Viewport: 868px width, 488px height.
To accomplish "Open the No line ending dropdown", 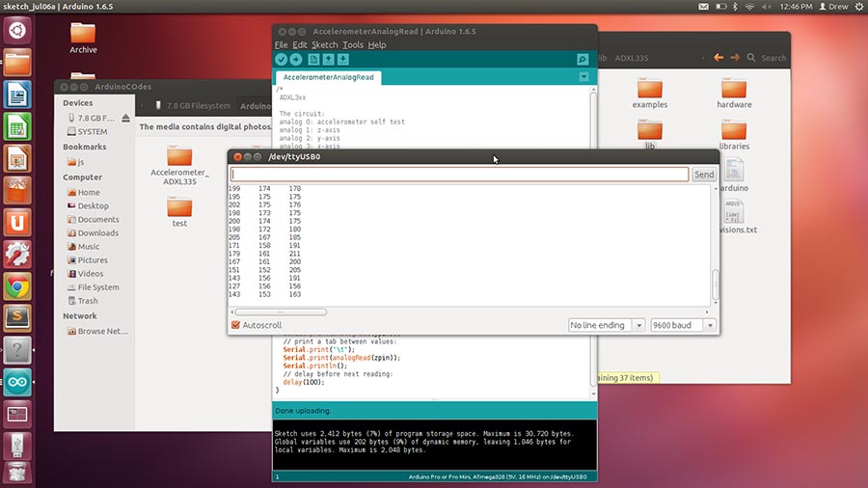I will click(x=607, y=325).
